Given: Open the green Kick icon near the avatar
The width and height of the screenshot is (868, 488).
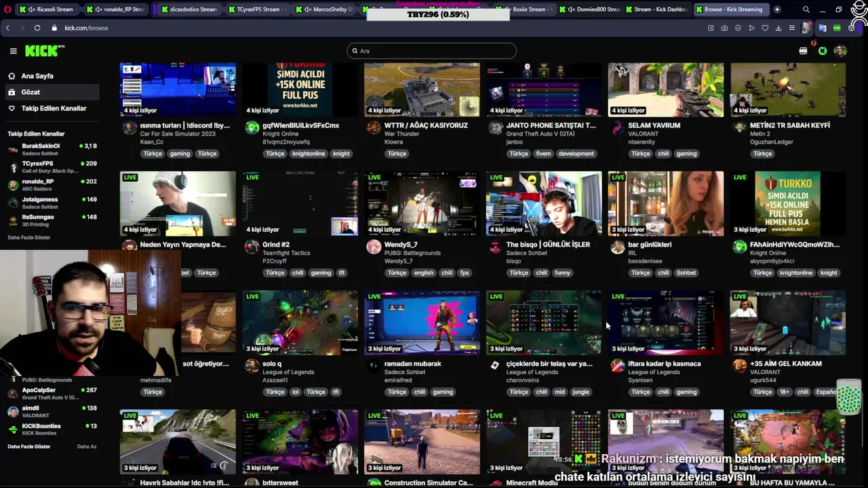Looking at the screenshot, I should tap(823, 51).
